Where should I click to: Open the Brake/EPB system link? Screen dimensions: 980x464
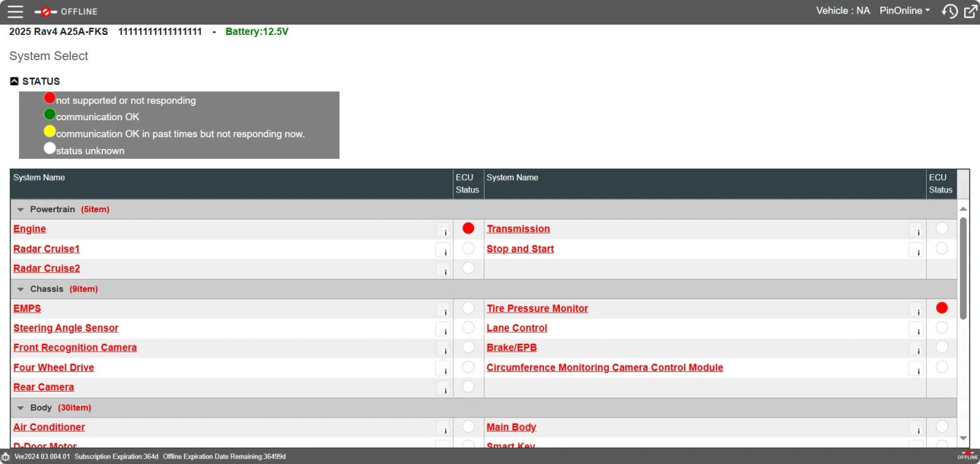[x=511, y=348]
